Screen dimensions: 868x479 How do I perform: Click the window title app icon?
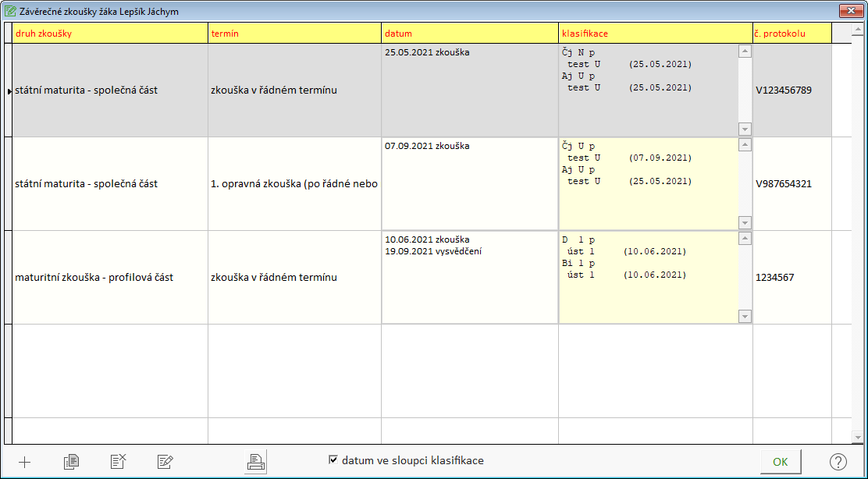[x=10, y=11]
